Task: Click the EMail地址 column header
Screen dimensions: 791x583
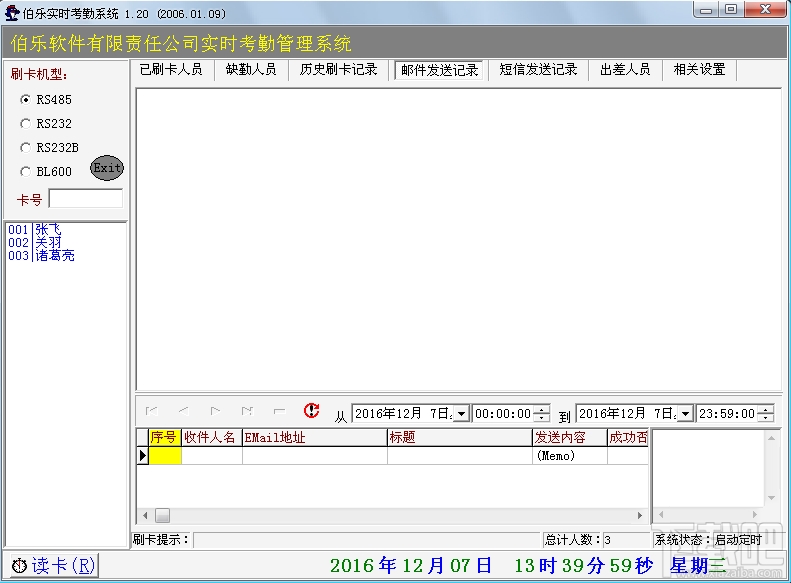Action: pyautogui.click(x=315, y=438)
